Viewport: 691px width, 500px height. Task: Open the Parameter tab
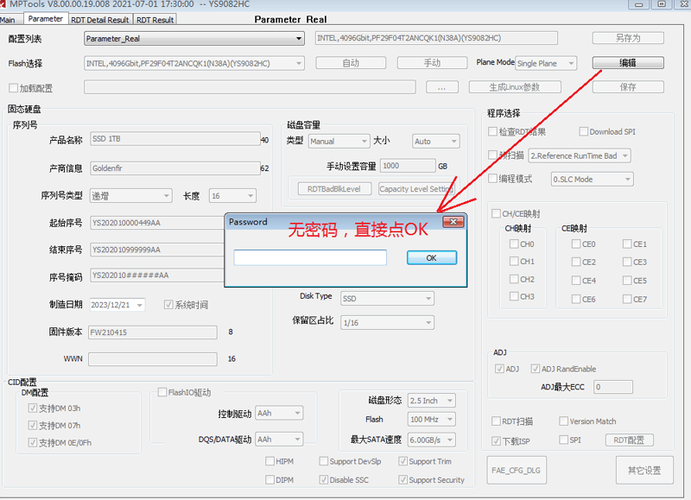pyautogui.click(x=45, y=19)
